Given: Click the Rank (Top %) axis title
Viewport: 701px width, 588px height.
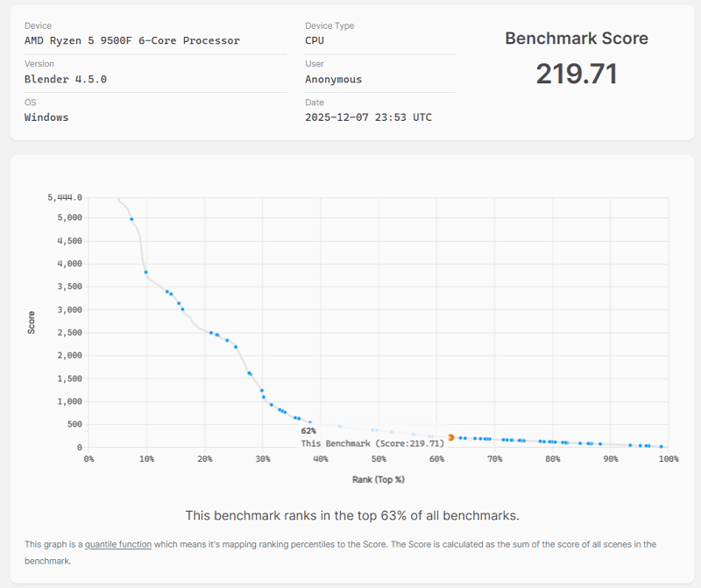Looking at the screenshot, I should (379, 479).
